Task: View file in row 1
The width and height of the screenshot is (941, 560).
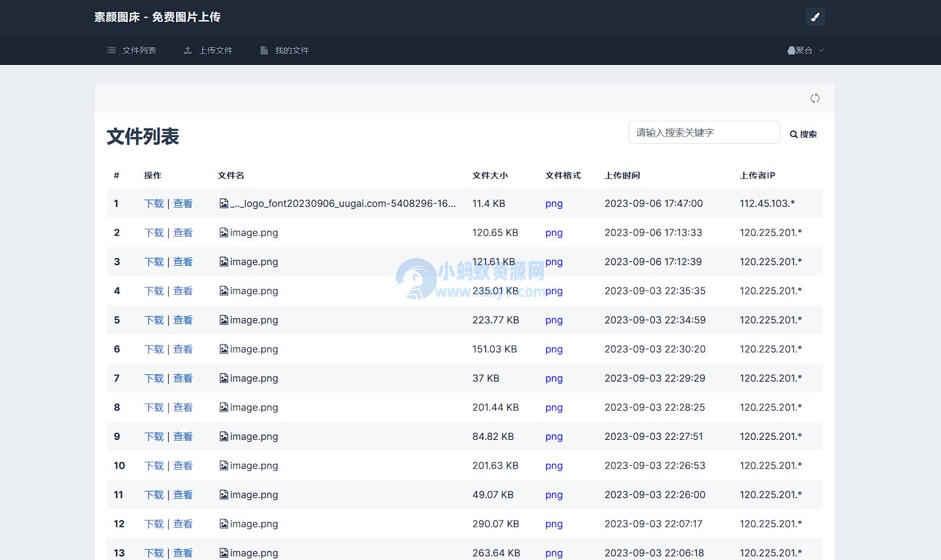Action: [x=183, y=203]
